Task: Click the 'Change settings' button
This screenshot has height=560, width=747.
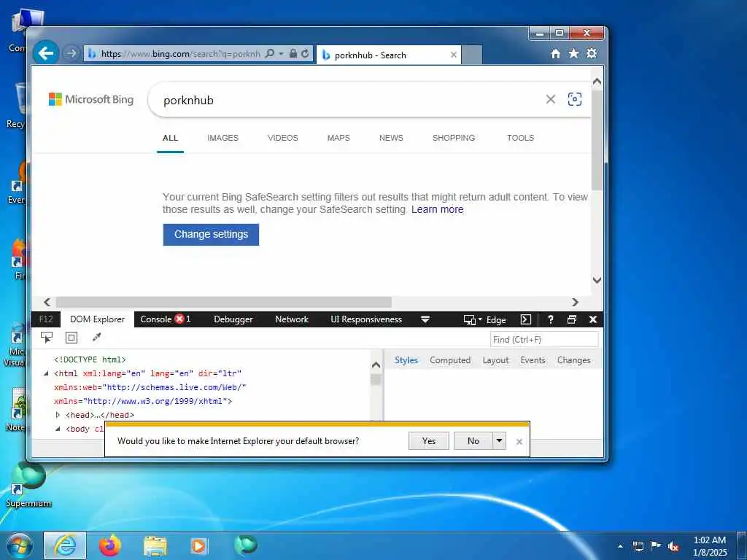Action: (x=211, y=234)
